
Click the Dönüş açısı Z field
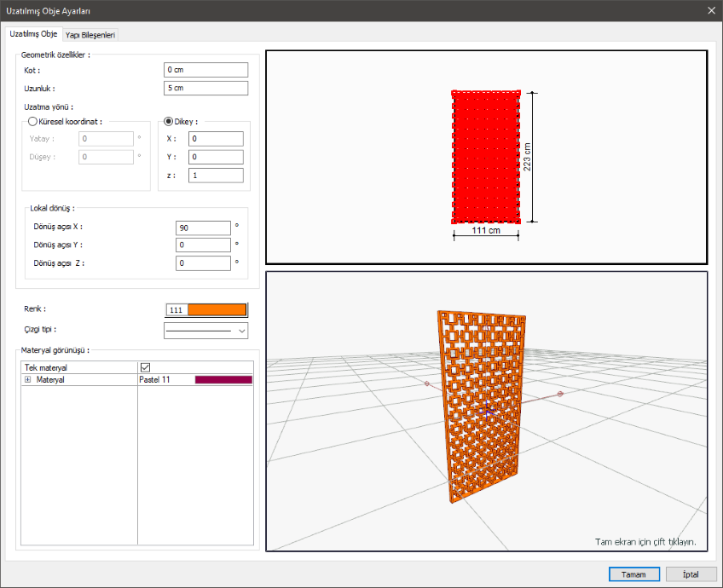pyautogui.click(x=203, y=263)
